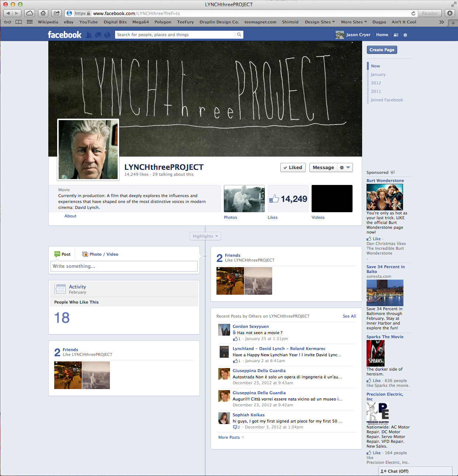Click the search magnifier icon
458x476 pixels.
pyautogui.click(x=239, y=35)
